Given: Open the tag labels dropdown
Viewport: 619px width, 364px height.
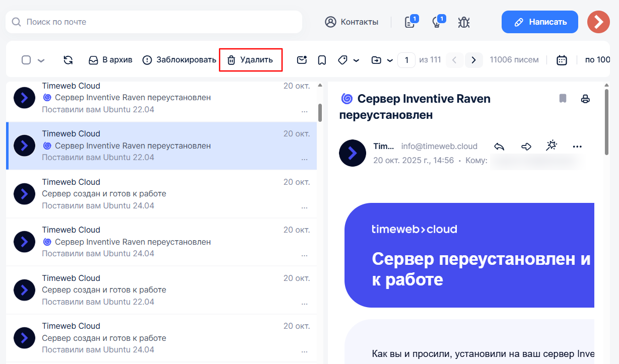Looking at the screenshot, I should tap(348, 60).
